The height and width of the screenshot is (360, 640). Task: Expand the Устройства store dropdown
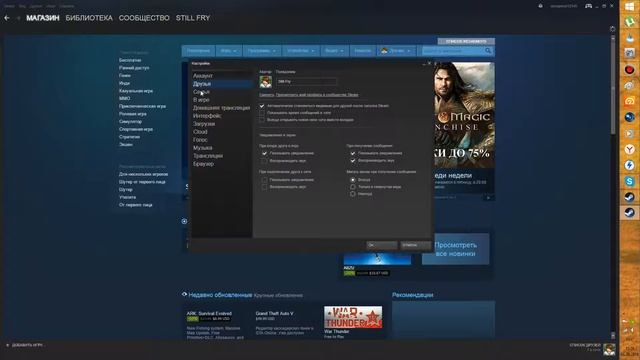(301, 51)
